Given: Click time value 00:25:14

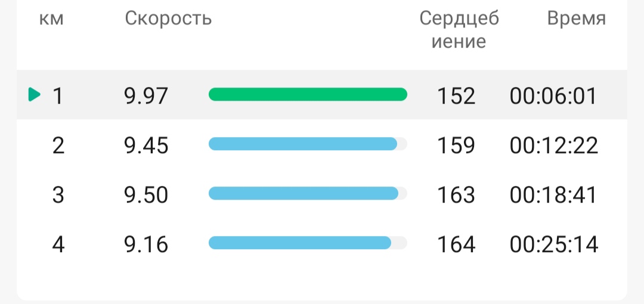Looking at the screenshot, I should point(554,244).
